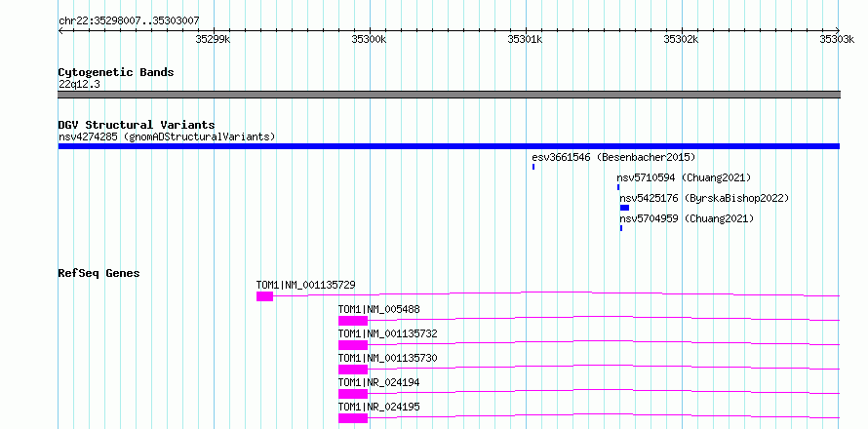The image size is (868, 429).
Task: Click the RefSeq Genes track title
Action: (99, 273)
